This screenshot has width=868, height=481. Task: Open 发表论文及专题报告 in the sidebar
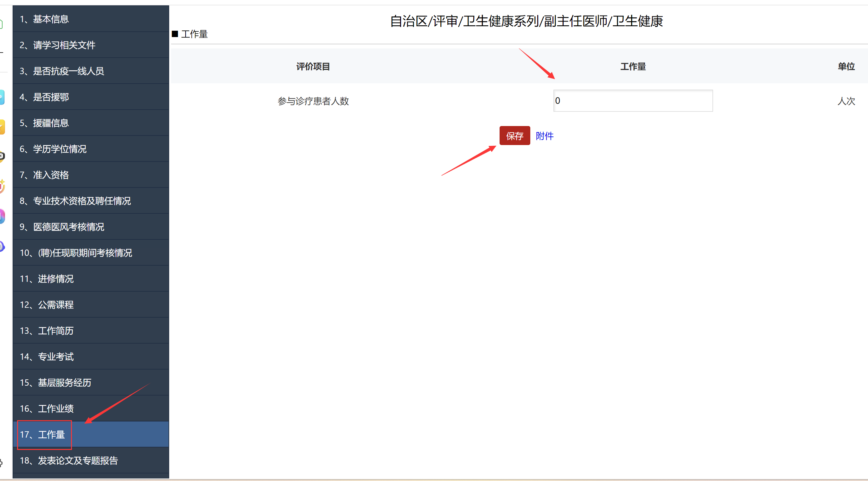(x=91, y=460)
